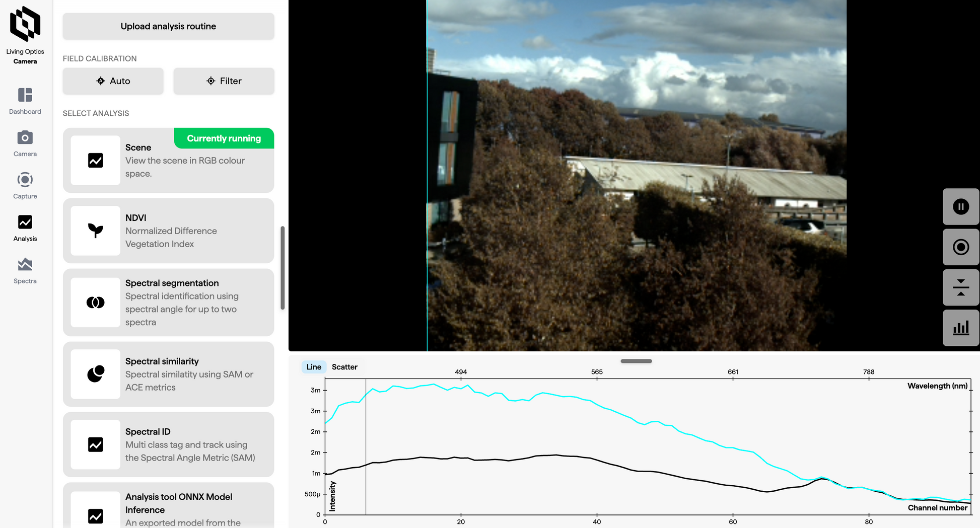980x528 pixels.
Task: Open the Dashboard from sidebar
Action: [25, 101]
